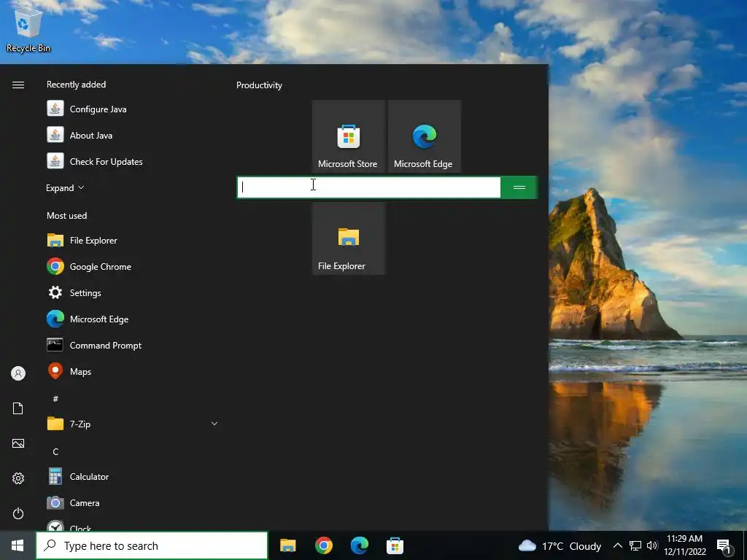Open Microsoft Edge tile
The width and height of the screenshot is (747, 560).
click(425, 136)
